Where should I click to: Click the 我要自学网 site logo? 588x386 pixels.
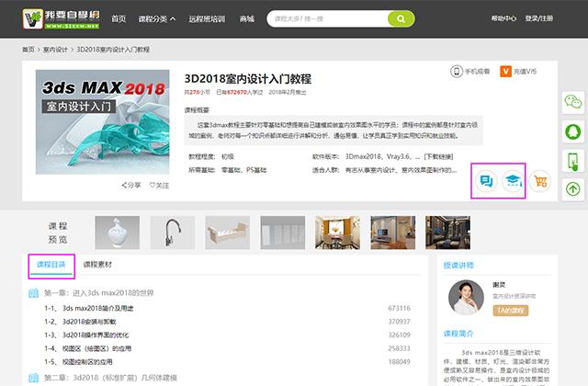coord(62,18)
